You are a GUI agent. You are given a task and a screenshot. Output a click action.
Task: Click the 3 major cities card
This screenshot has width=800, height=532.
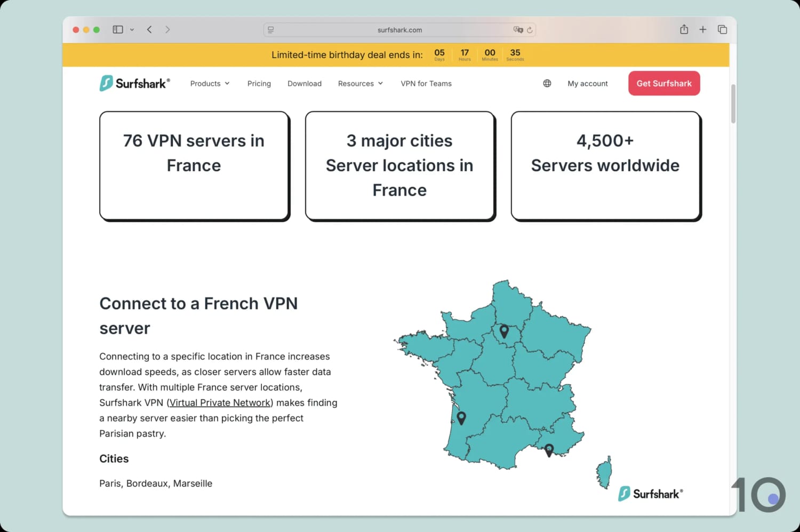point(400,166)
